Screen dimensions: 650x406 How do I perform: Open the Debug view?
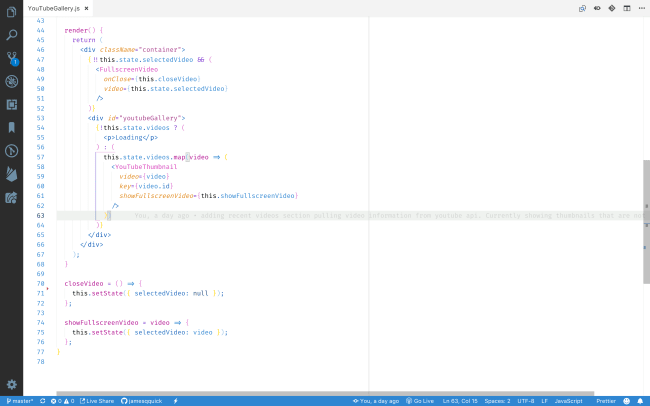click(x=11, y=81)
